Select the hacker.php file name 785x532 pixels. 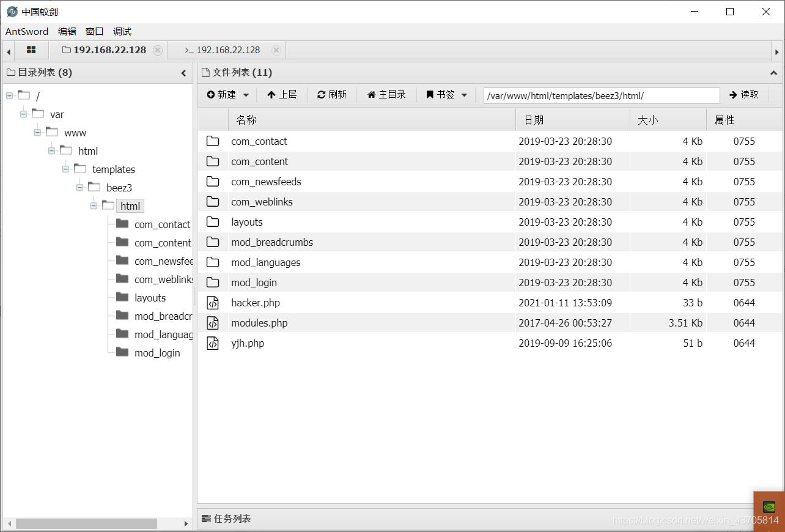click(x=256, y=303)
